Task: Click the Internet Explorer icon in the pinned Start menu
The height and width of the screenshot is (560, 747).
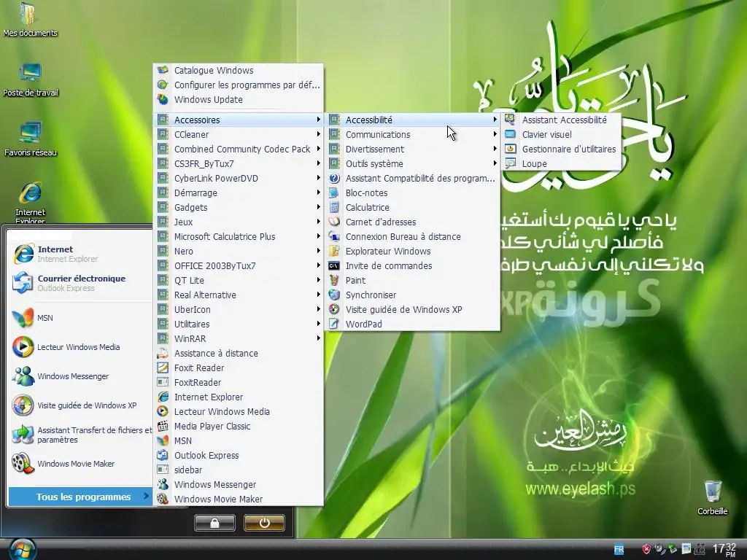Action: pyautogui.click(x=23, y=254)
